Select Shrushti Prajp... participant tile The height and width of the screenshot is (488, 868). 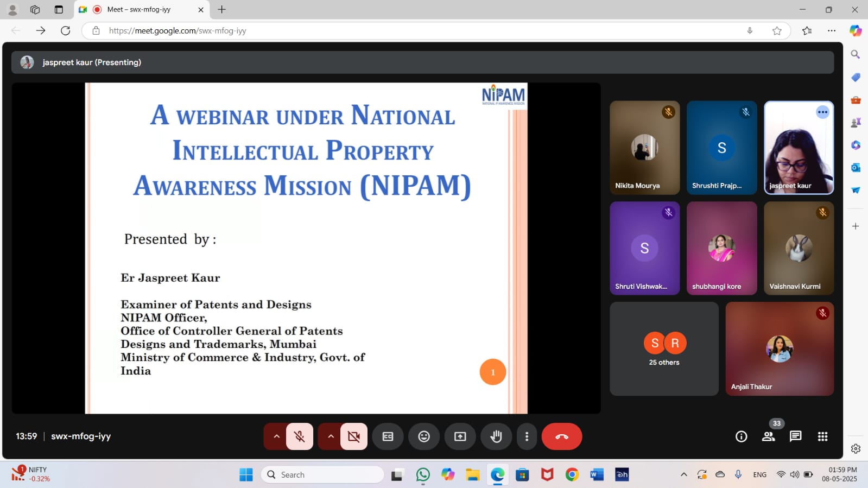coord(721,148)
